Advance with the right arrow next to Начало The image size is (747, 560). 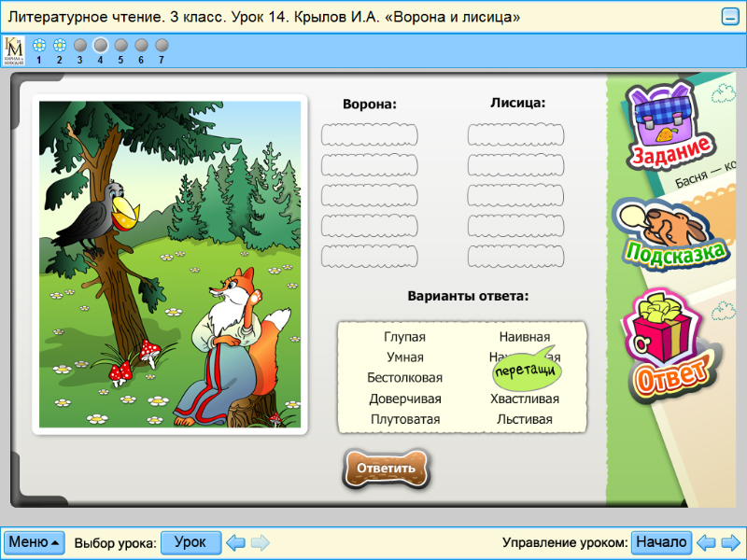731,541
